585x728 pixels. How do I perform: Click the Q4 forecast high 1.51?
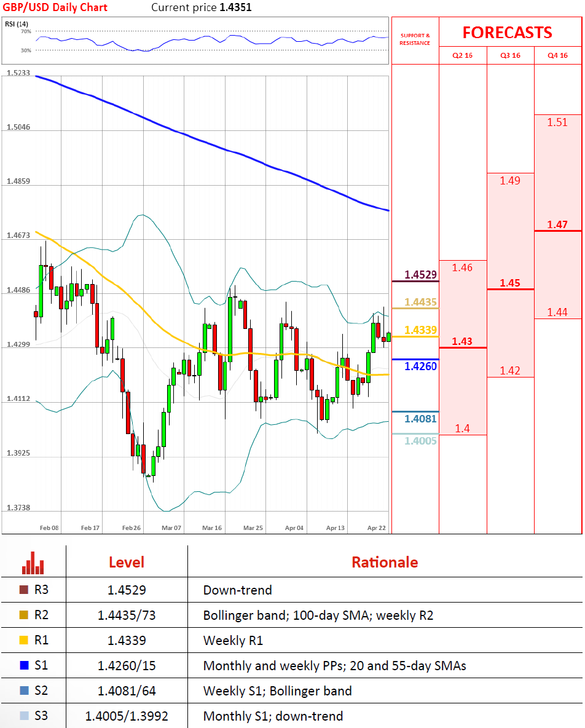point(557,122)
